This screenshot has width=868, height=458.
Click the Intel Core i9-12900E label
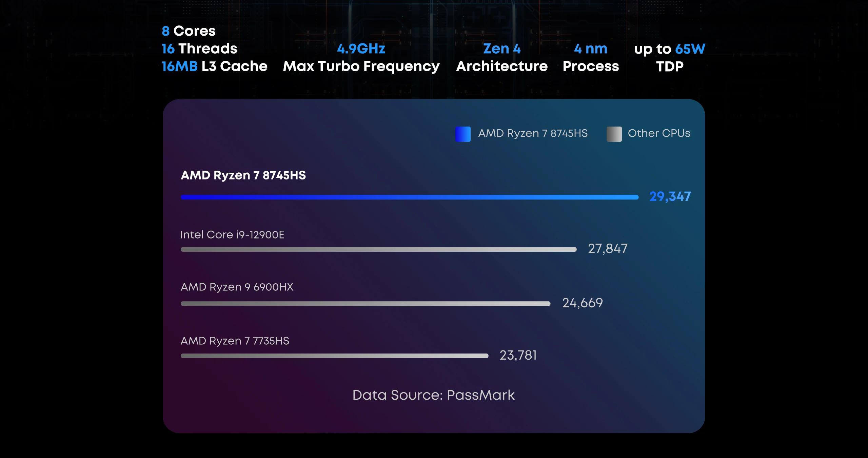[232, 235]
